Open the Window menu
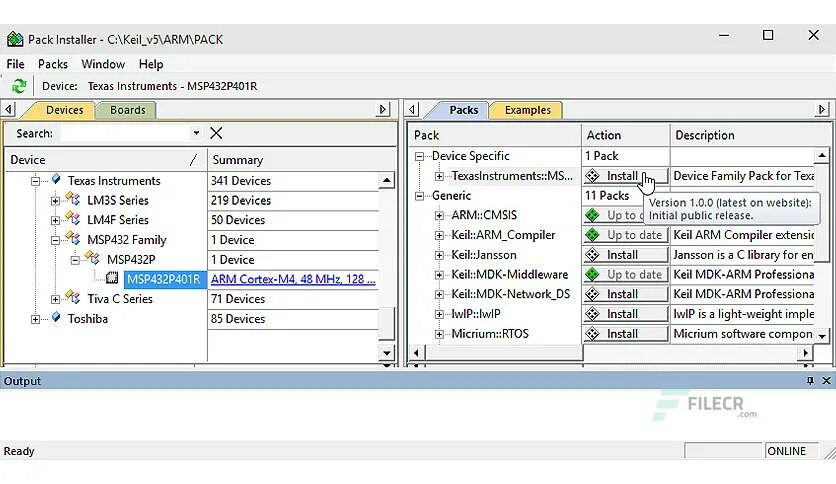This screenshot has height=484, width=836. coord(103,64)
